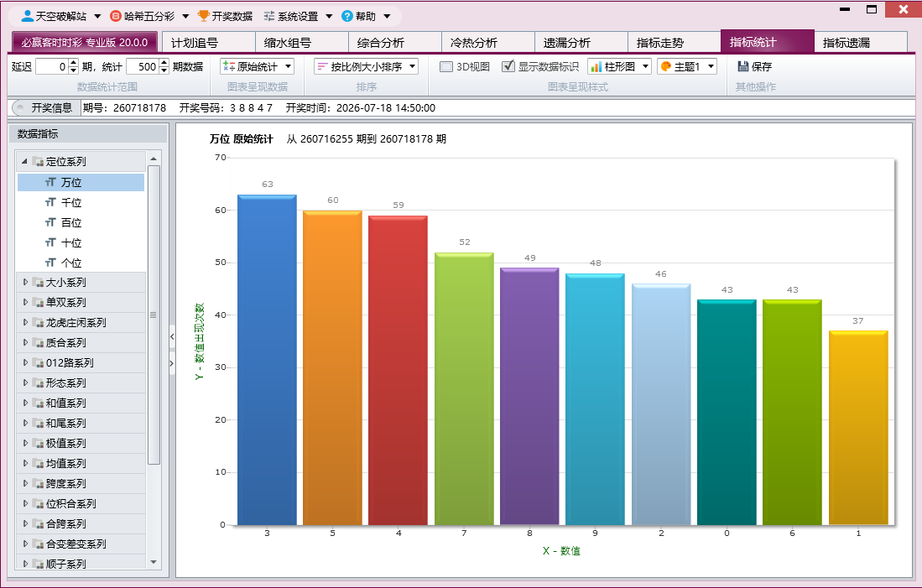The width and height of the screenshot is (922, 588).
Task: Open the 按比例大小排序 dropdown arrow
Action: point(413,66)
